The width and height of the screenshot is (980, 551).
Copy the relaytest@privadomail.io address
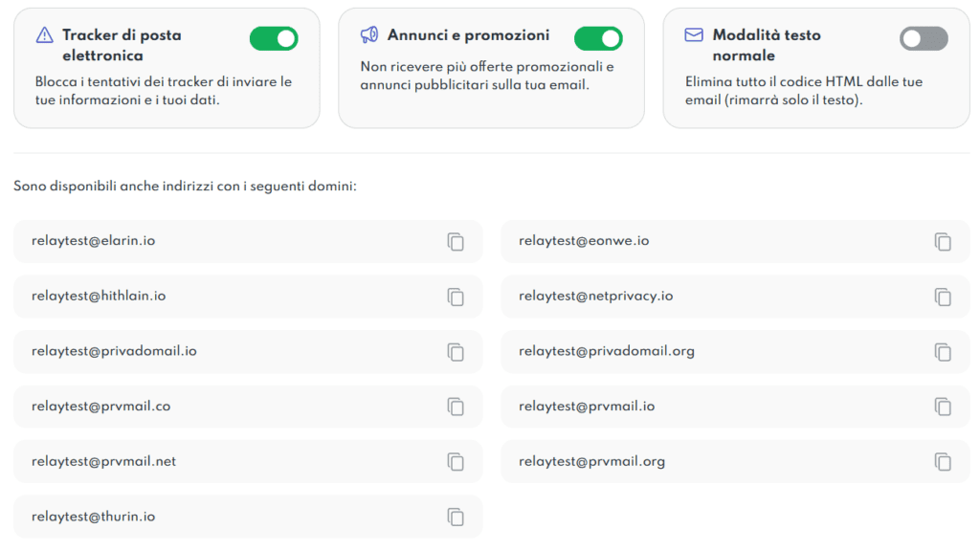(x=456, y=352)
